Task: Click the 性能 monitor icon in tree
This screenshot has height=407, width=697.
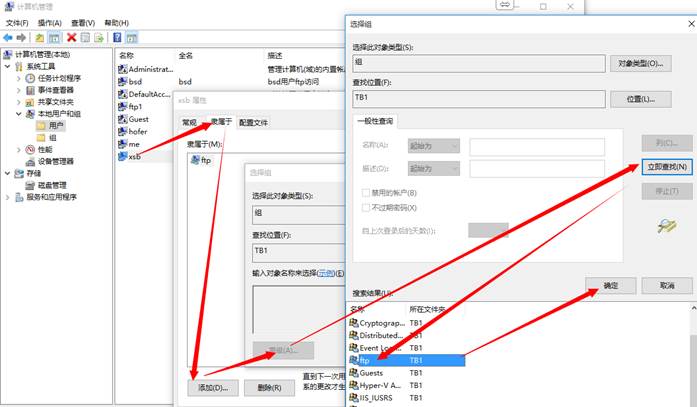Action: [30, 149]
